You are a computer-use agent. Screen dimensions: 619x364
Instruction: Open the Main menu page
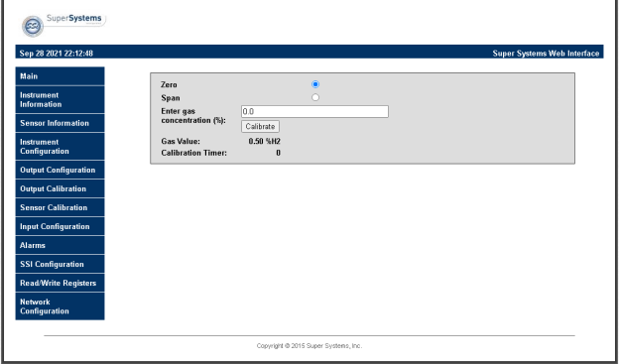[60, 76]
